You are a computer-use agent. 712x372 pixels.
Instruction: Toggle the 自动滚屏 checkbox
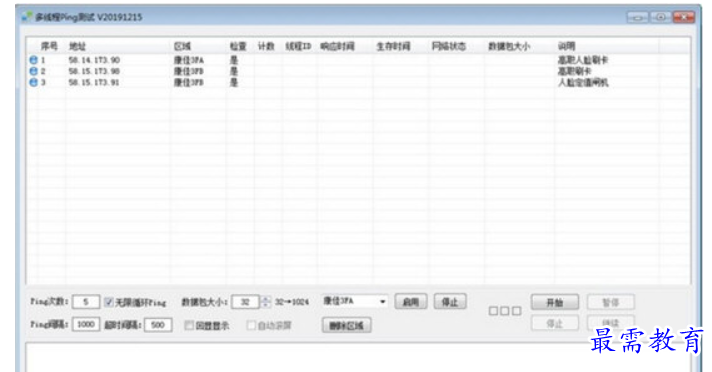pyautogui.click(x=251, y=325)
